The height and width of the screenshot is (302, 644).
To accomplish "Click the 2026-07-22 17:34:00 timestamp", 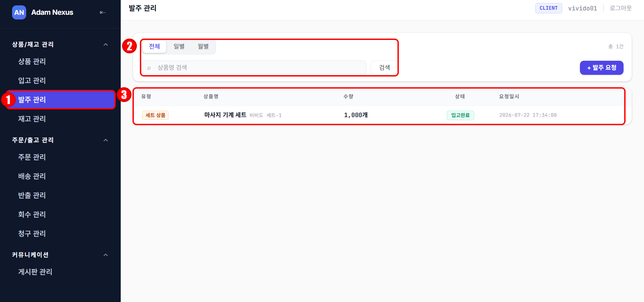I will [528, 115].
